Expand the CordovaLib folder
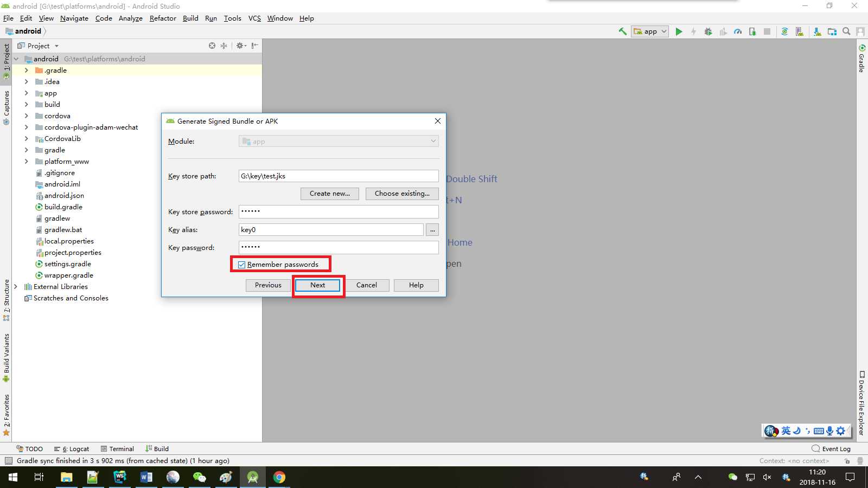Image resolution: width=868 pixels, height=488 pixels. [26, 139]
